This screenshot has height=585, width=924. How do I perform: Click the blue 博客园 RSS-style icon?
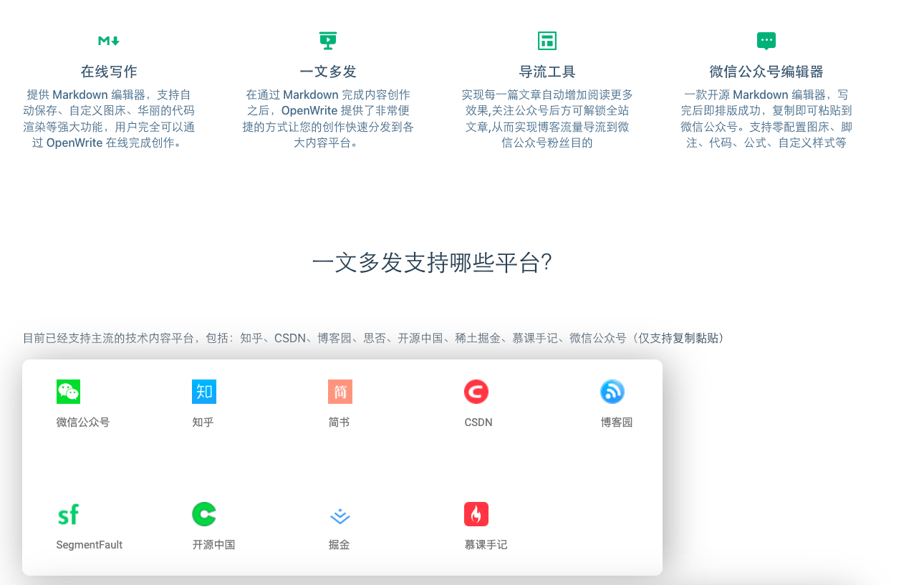click(x=612, y=392)
